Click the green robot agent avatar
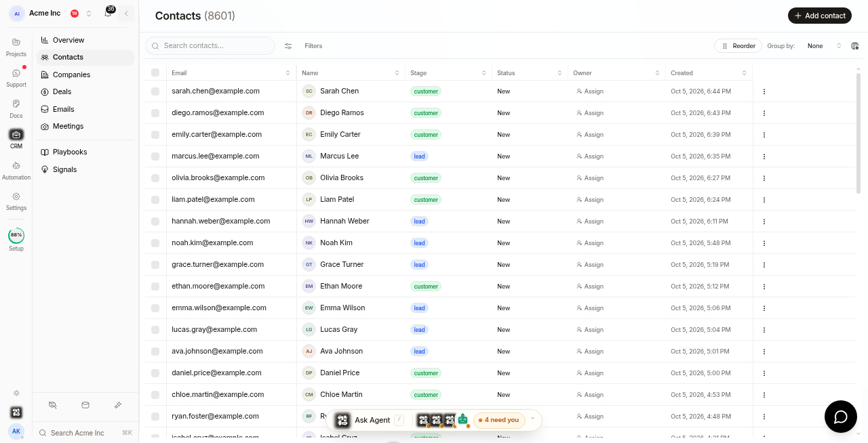 (x=463, y=420)
